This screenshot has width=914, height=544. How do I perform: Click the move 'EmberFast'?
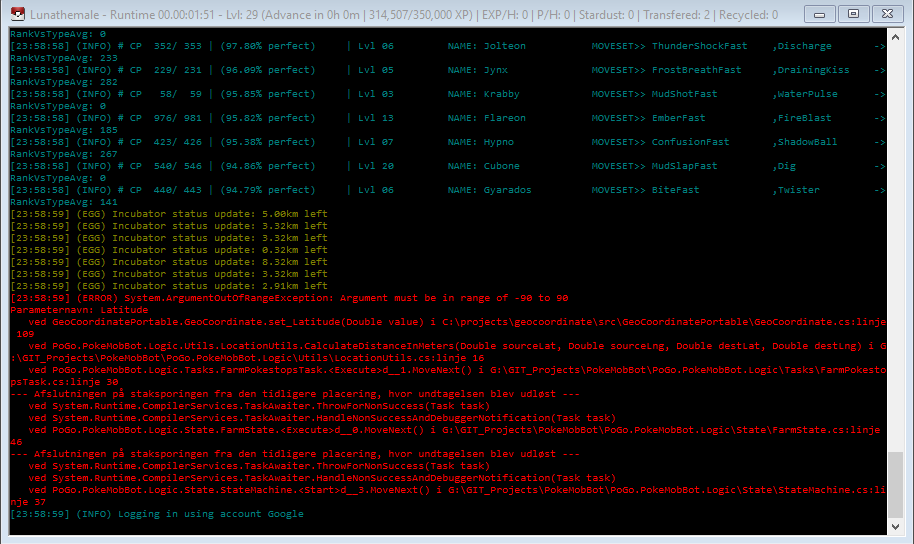(679, 118)
